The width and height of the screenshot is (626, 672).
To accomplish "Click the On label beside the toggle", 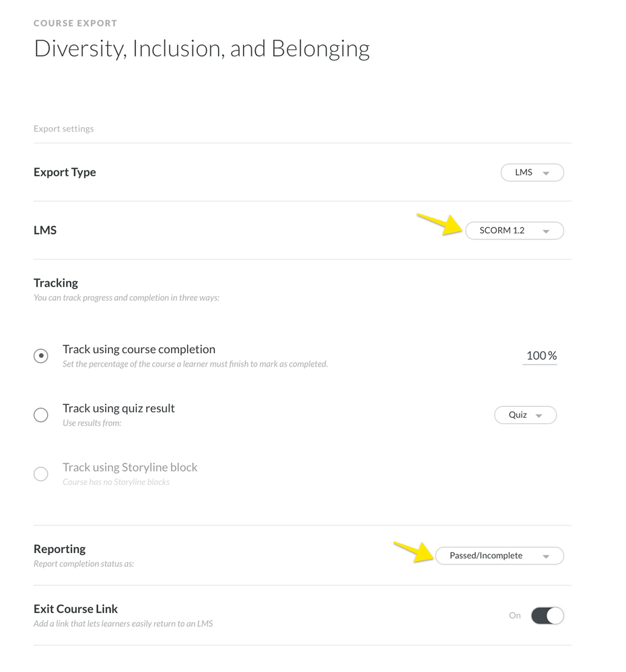I will click(515, 615).
